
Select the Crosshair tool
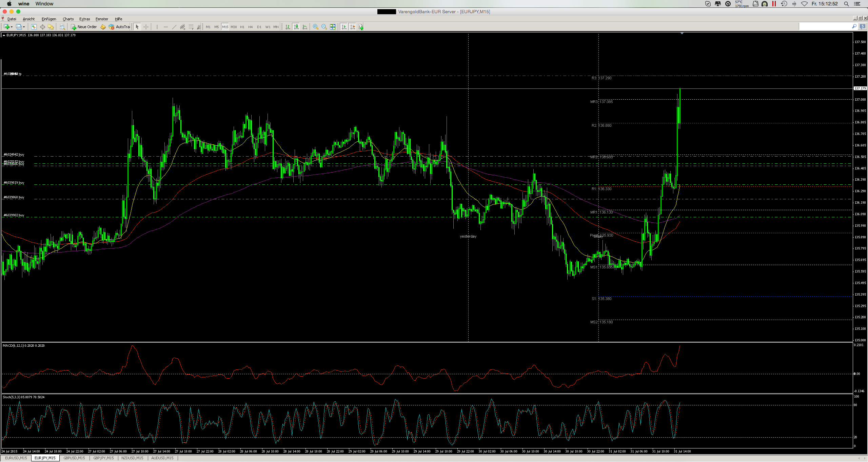coord(146,27)
